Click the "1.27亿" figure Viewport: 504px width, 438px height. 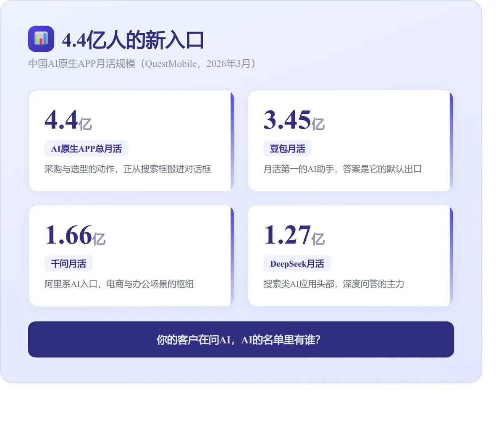tap(294, 235)
